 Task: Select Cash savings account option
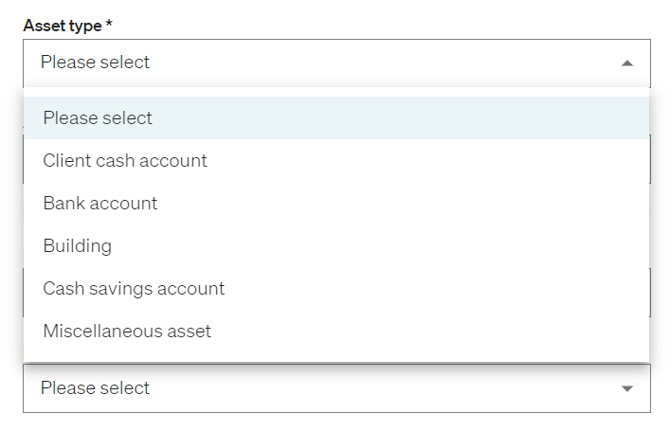(133, 288)
